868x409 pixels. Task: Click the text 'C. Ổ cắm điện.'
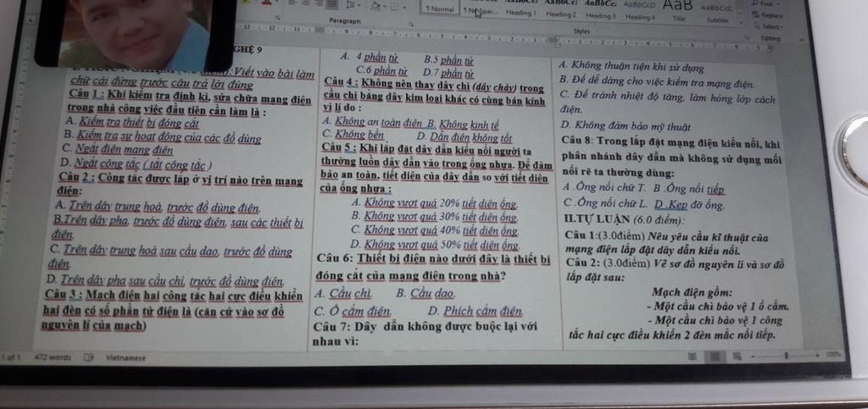point(353,310)
